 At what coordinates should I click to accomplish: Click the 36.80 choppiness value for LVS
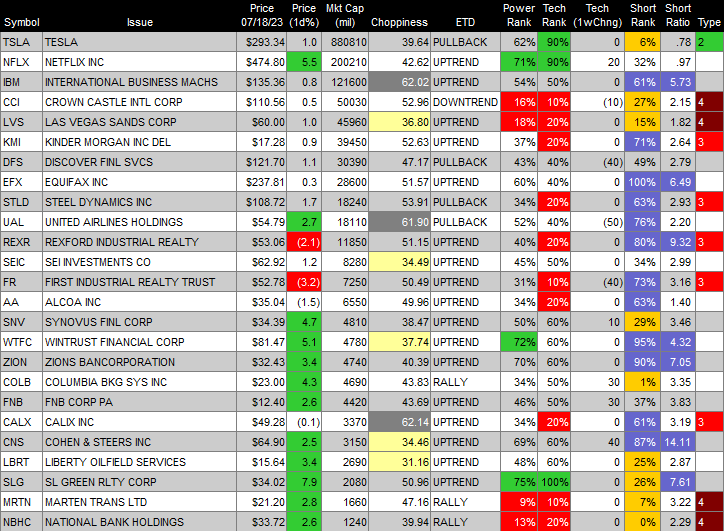[x=399, y=122]
